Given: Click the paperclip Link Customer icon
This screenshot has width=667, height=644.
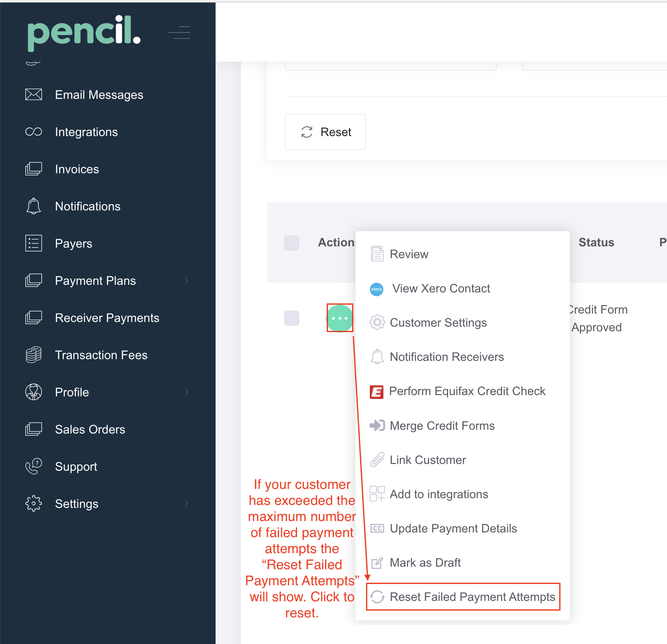Looking at the screenshot, I should point(377,460).
